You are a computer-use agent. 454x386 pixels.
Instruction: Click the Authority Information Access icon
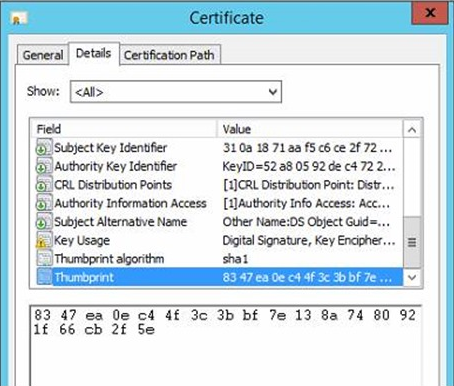pos(44,203)
